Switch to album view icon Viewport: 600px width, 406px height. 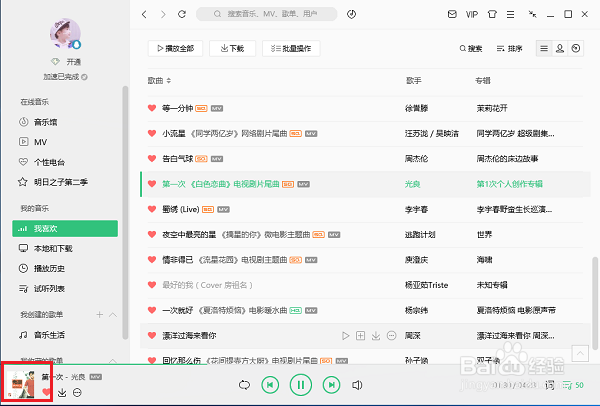576,49
